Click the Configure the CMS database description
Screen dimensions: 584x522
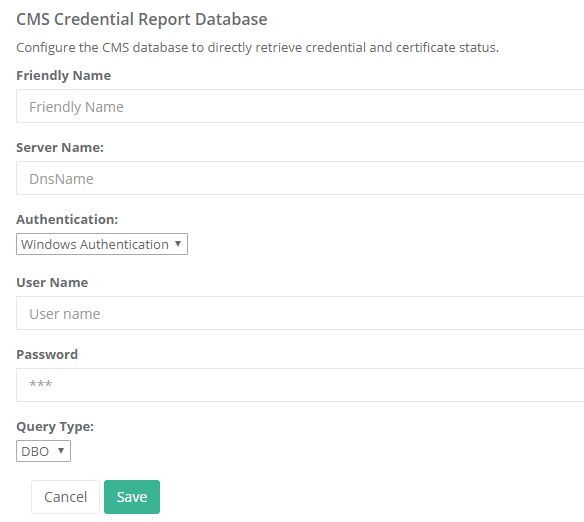(x=257, y=48)
